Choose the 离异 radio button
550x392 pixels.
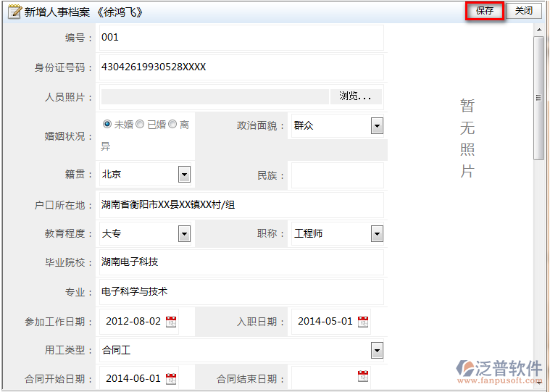pyautogui.click(x=172, y=124)
